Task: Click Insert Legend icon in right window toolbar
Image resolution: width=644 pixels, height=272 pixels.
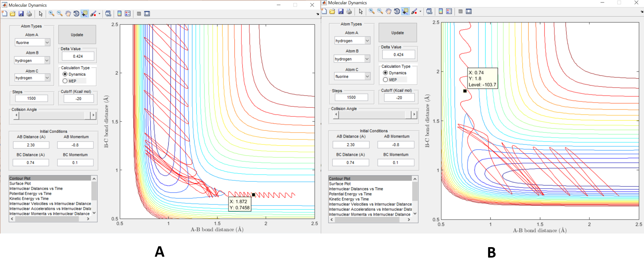Action: (x=449, y=11)
